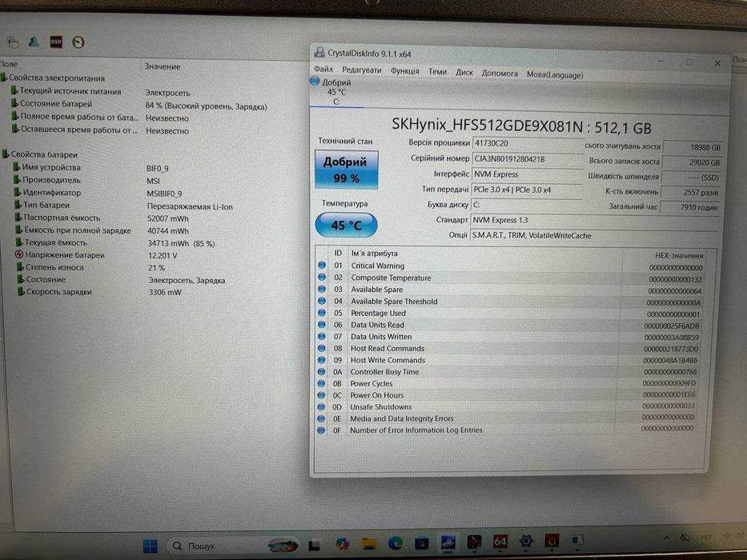
Task: Open the Файл menu in CrystalDiskInfo
Action: (323, 70)
